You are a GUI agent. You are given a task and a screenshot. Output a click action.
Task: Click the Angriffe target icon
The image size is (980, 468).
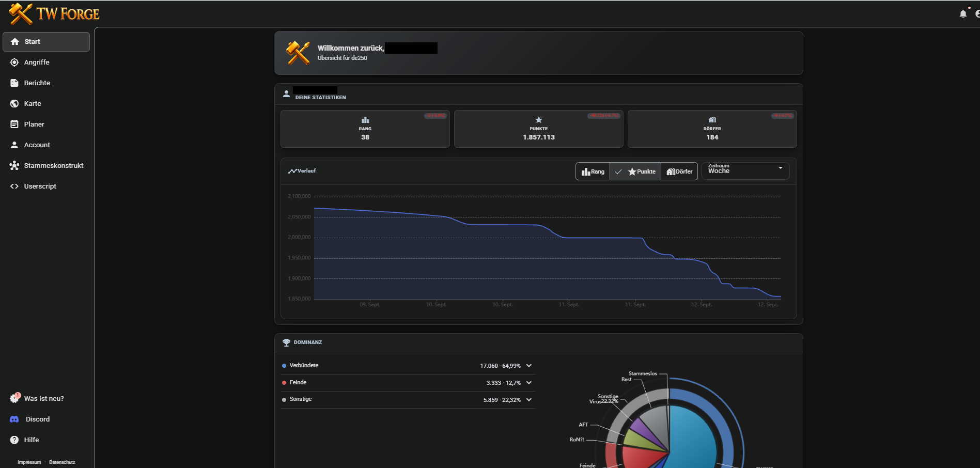click(x=14, y=63)
